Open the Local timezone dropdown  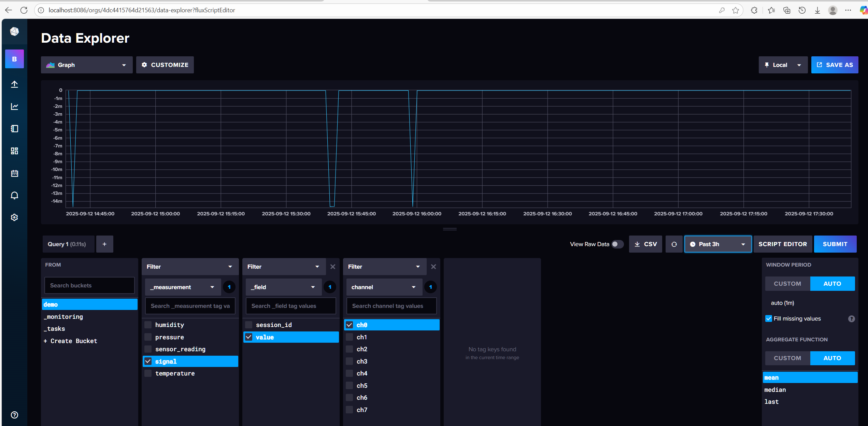click(783, 65)
